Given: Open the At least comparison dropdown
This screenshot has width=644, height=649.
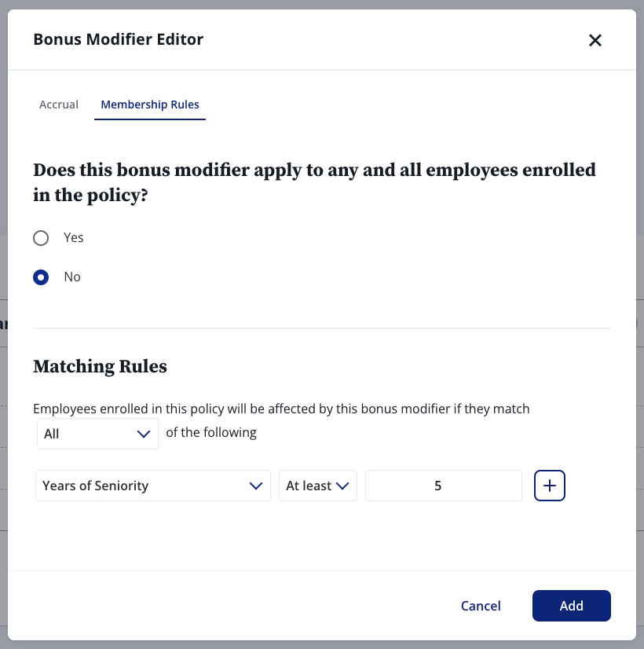Looking at the screenshot, I should (317, 486).
